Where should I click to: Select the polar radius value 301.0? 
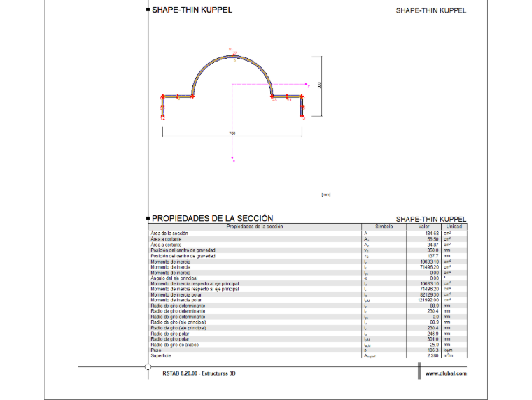[x=433, y=339]
